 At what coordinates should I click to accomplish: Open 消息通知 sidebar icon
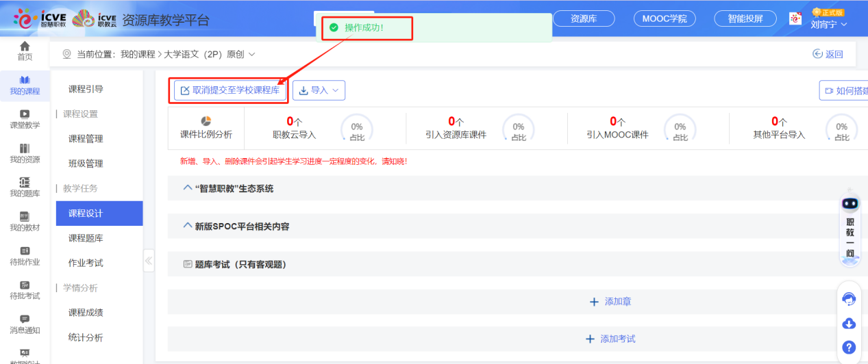25,319
